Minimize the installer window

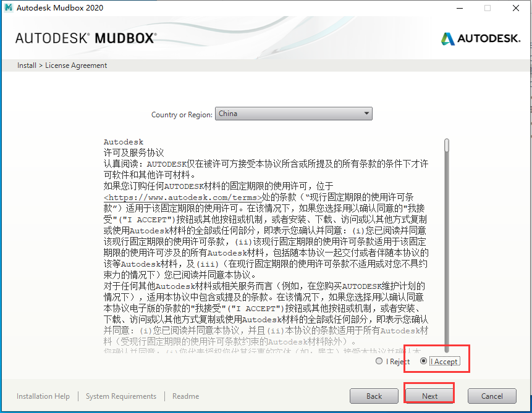click(x=460, y=8)
